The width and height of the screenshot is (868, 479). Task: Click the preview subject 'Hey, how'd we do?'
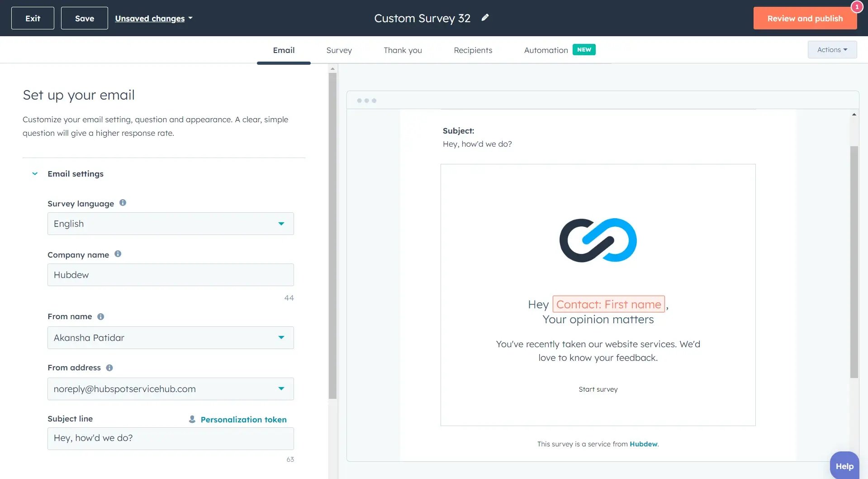pos(477,144)
